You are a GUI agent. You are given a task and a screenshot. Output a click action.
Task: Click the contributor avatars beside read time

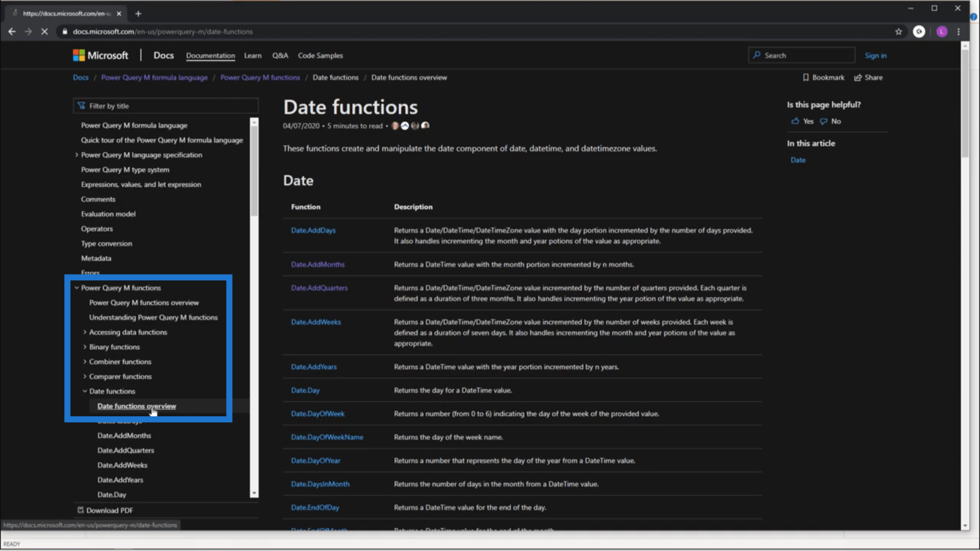pos(410,126)
